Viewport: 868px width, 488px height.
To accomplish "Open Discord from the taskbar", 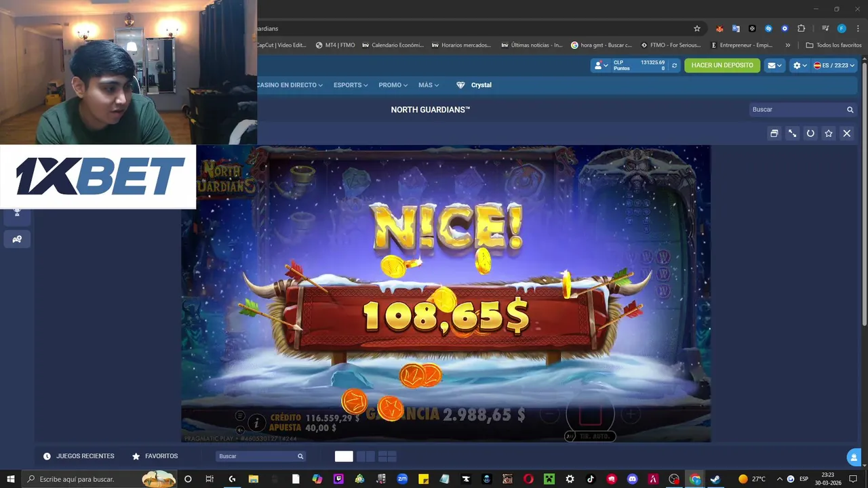I will coord(633,479).
